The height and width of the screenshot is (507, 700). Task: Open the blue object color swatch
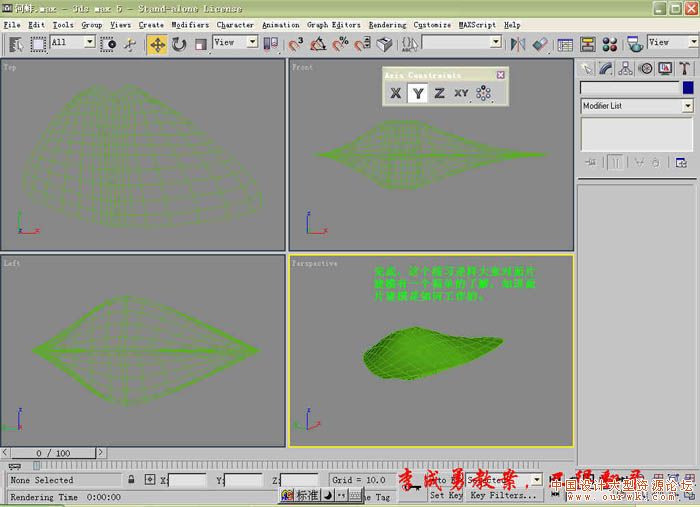tap(688, 87)
